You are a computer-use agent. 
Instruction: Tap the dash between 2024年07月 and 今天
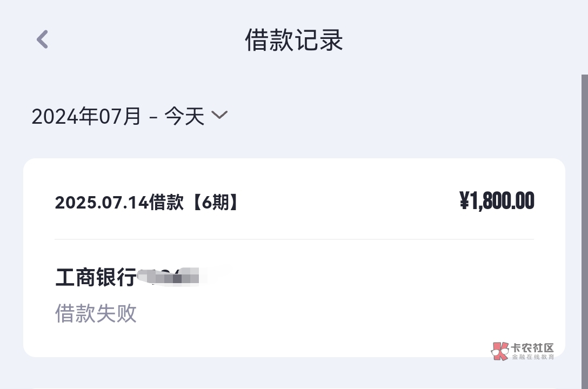click(x=153, y=117)
